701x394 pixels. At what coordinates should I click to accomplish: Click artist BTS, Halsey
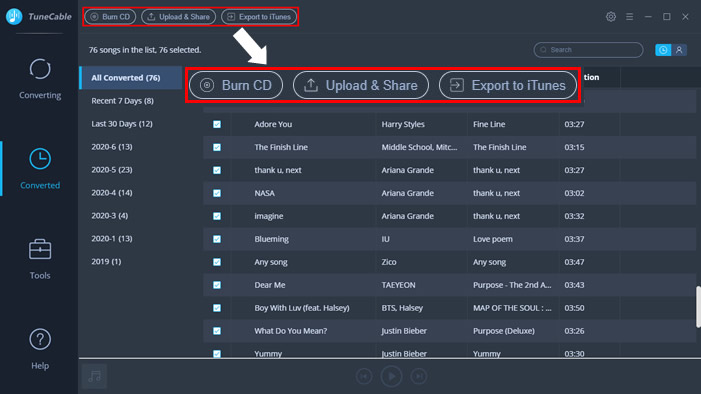(402, 308)
